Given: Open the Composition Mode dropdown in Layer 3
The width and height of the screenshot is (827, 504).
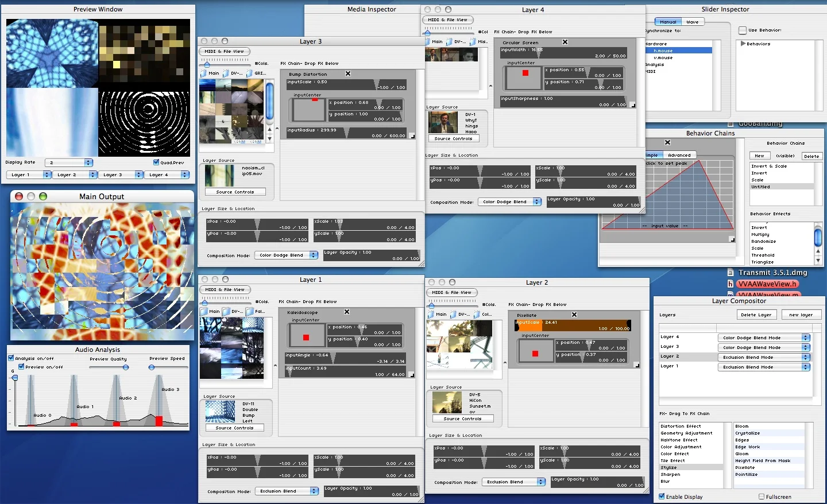Looking at the screenshot, I should point(286,255).
